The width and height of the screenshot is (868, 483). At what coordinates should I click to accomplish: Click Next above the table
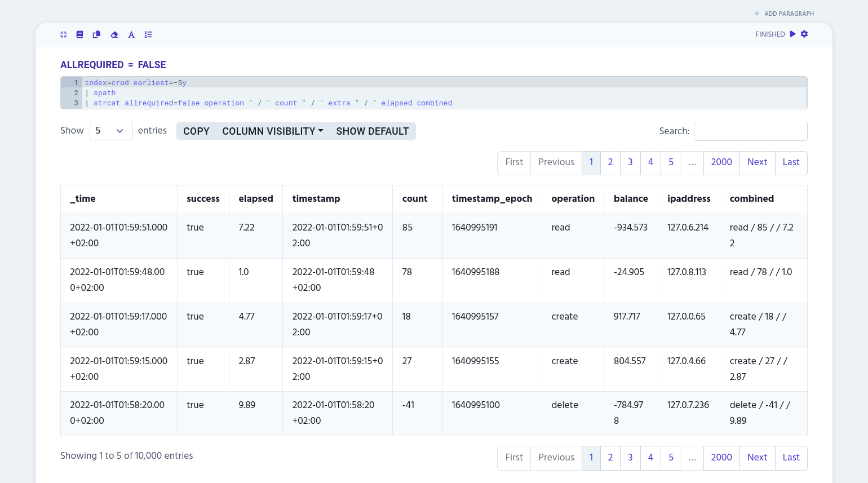pyautogui.click(x=758, y=163)
